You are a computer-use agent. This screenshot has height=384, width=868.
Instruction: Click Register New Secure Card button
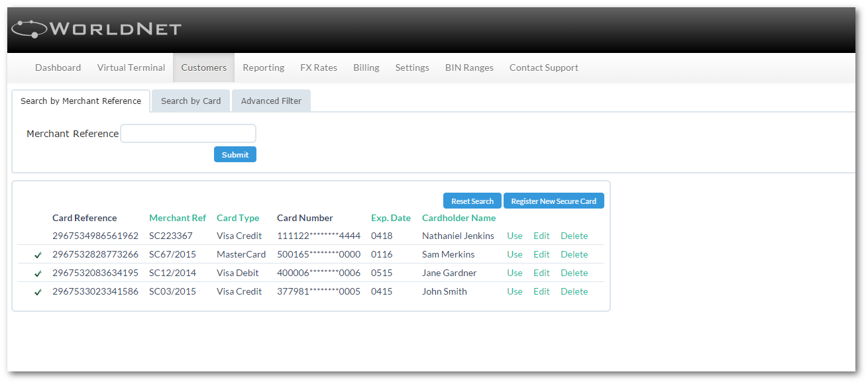[x=553, y=201]
